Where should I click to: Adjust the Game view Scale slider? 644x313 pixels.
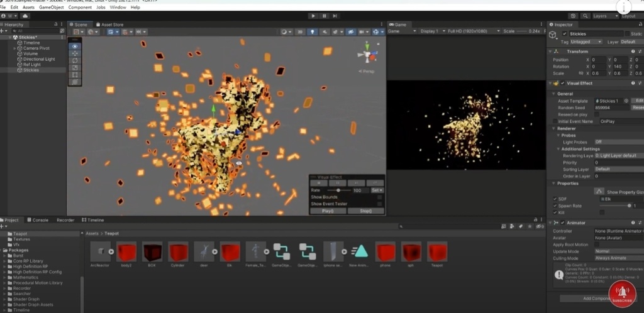(521, 31)
